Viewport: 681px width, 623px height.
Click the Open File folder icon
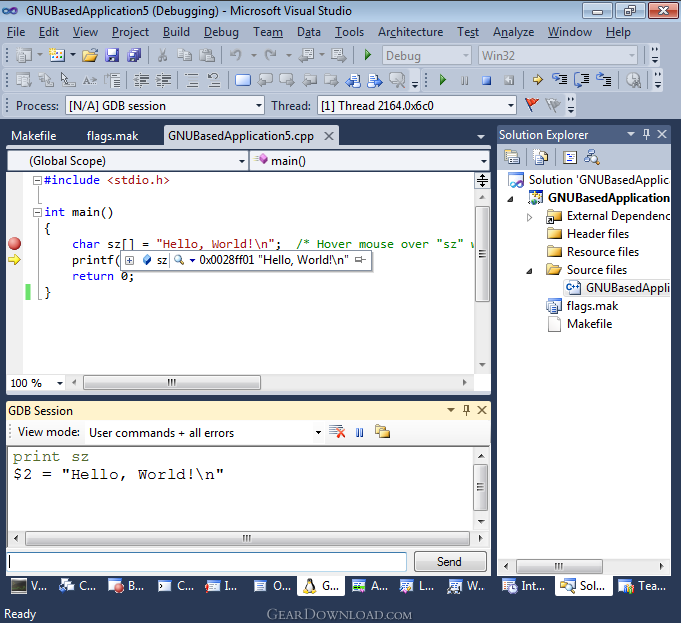90,56
